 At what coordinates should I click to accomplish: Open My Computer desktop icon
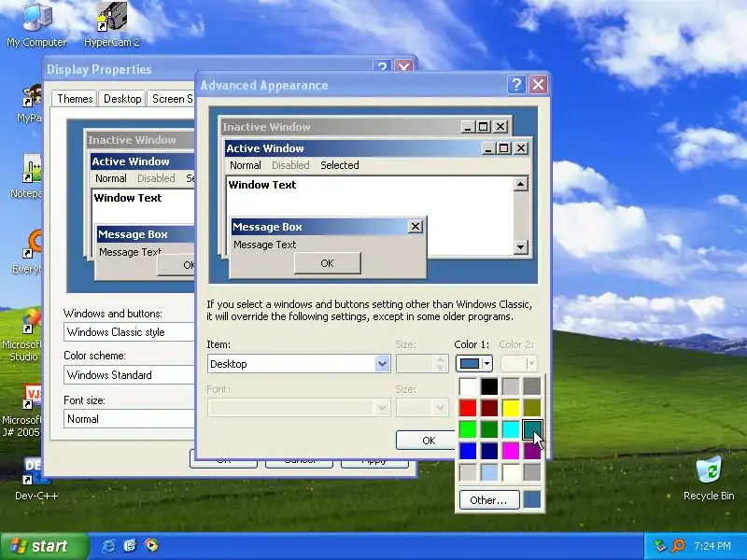[x=36, y=25]
